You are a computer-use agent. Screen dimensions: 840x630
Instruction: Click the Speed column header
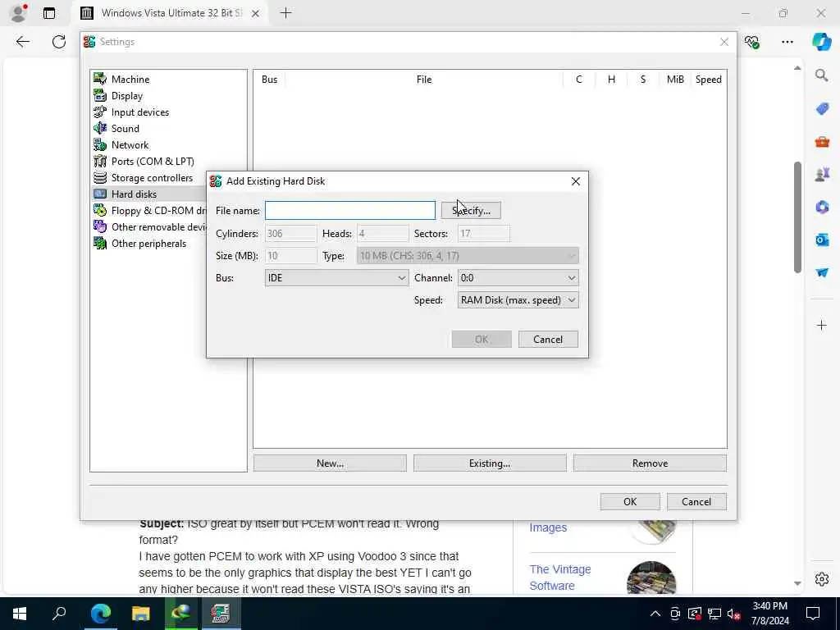[708, 80]
